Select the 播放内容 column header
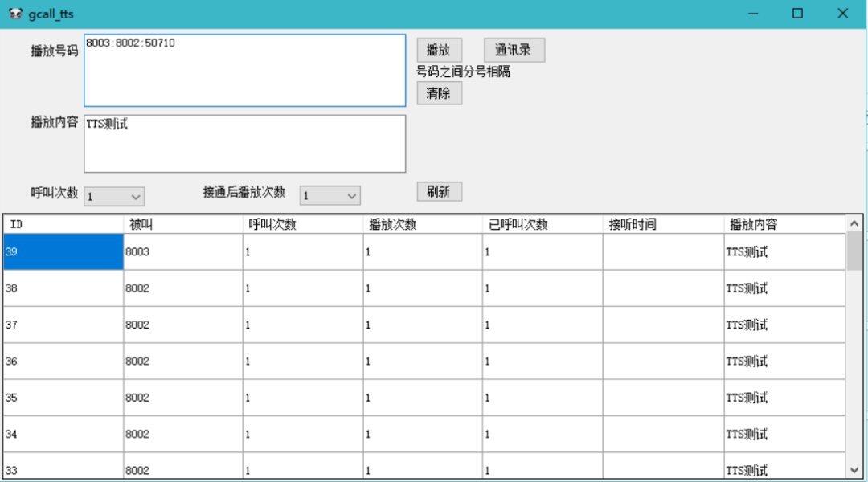The width and height of the screenshot is (868, 482). pyautogui.click(x=784, y=224)
